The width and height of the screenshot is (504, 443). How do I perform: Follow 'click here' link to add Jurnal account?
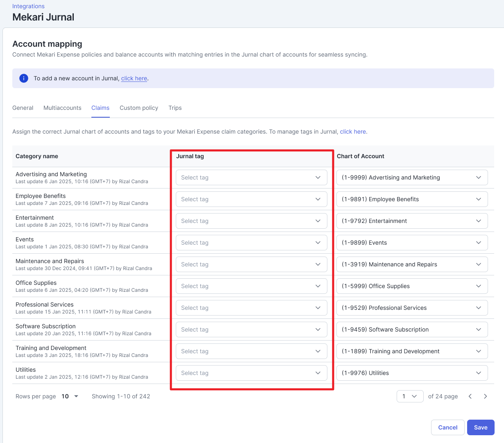pos(134,78)
